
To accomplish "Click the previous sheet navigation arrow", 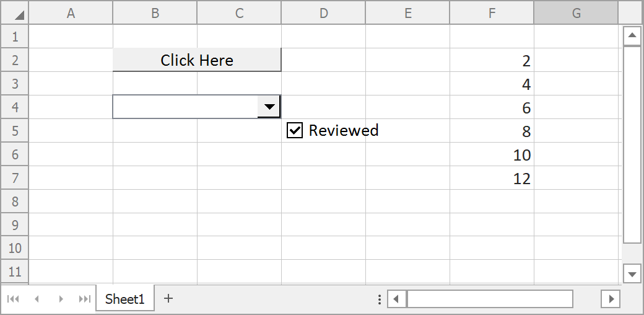I will click(37, 299).
